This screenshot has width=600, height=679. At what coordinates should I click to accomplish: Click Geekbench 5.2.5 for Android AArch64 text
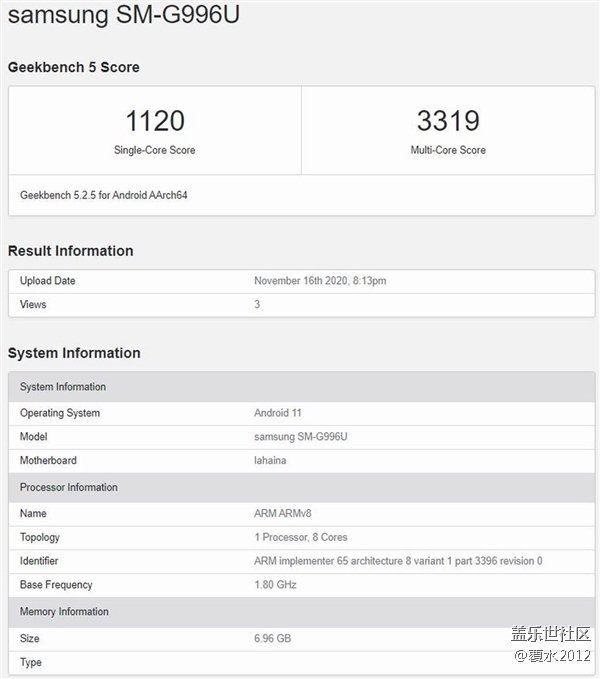(x=104, y=195)
